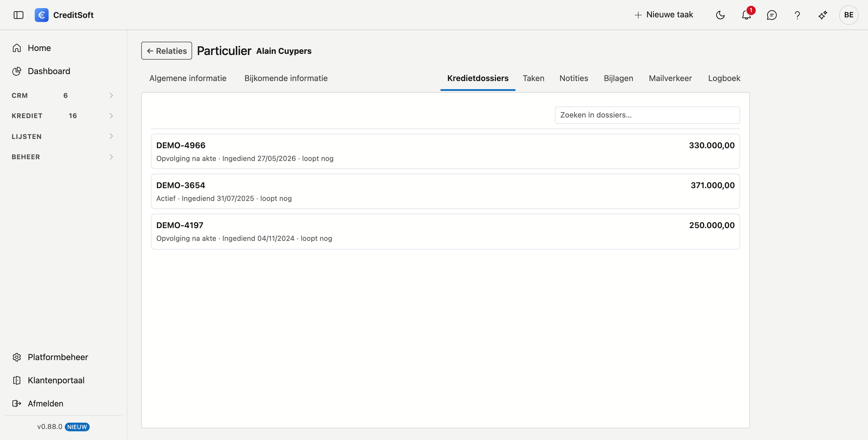
Task: Click amount 250.000,00
Action: [x=712, y=225]
